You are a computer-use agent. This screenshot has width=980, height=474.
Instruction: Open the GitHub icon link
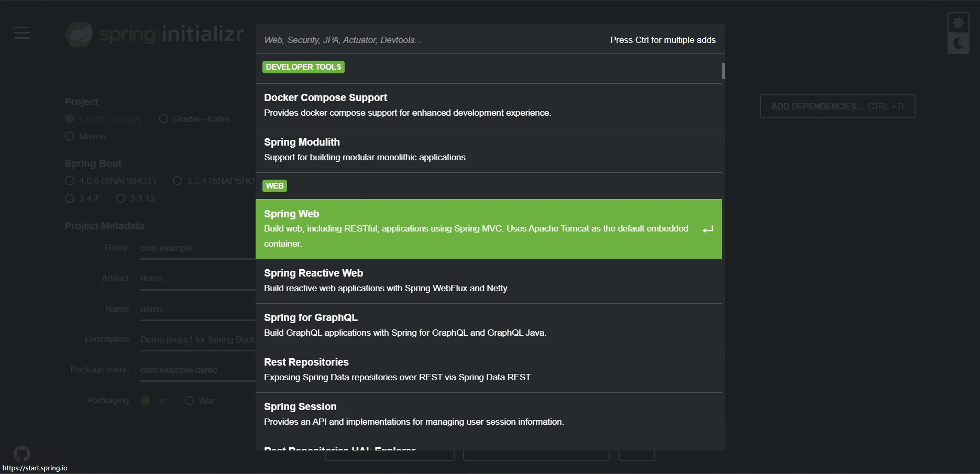pos(22,454)
